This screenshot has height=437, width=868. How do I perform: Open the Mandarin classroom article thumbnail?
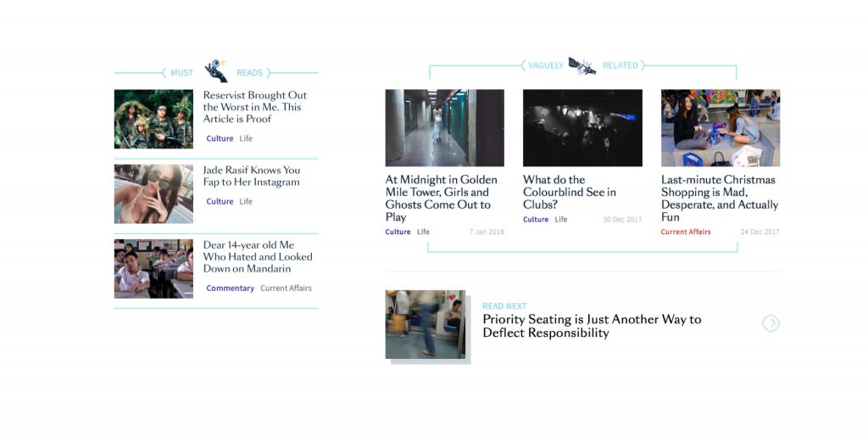(153, 269)
